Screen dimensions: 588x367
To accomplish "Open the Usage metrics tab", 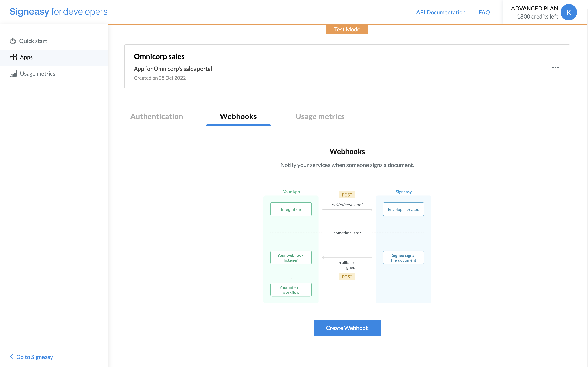I will (x=320, y=116).
